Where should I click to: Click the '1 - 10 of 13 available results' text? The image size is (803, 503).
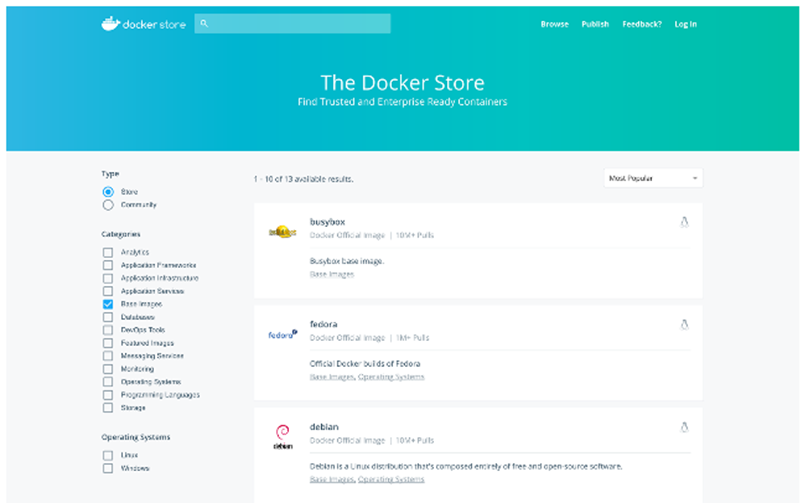click(x=303, y=179)
